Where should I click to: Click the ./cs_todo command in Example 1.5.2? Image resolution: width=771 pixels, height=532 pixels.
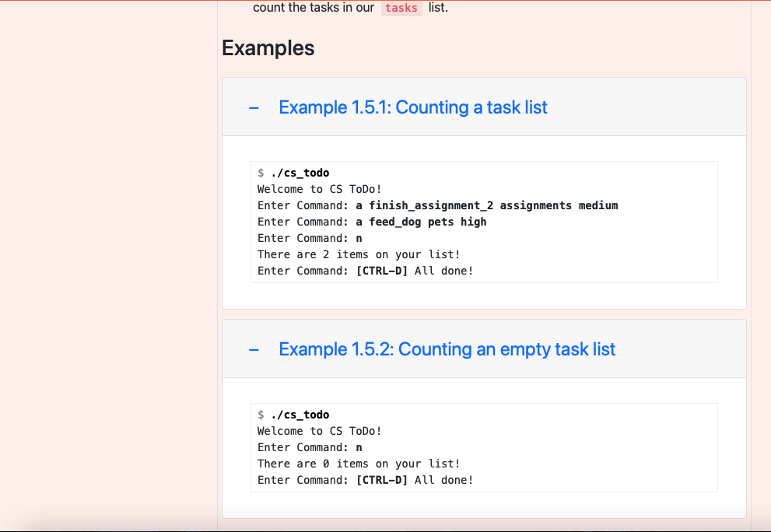click(x=300, y=415)
